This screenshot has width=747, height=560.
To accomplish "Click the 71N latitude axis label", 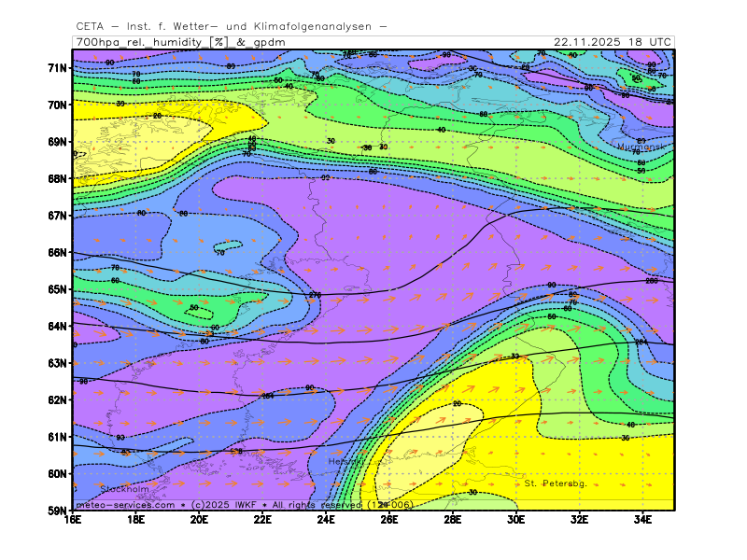I will coord(58,68).
